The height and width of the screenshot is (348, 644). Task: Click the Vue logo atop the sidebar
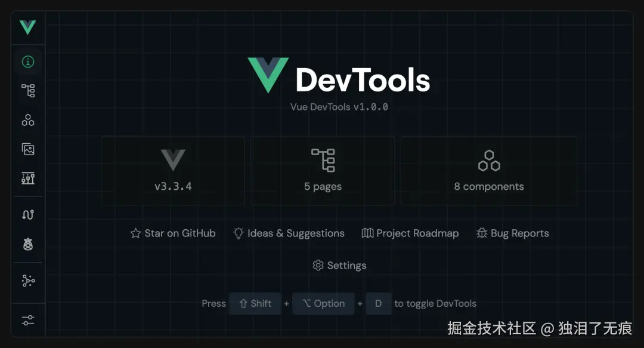(27, 27)
